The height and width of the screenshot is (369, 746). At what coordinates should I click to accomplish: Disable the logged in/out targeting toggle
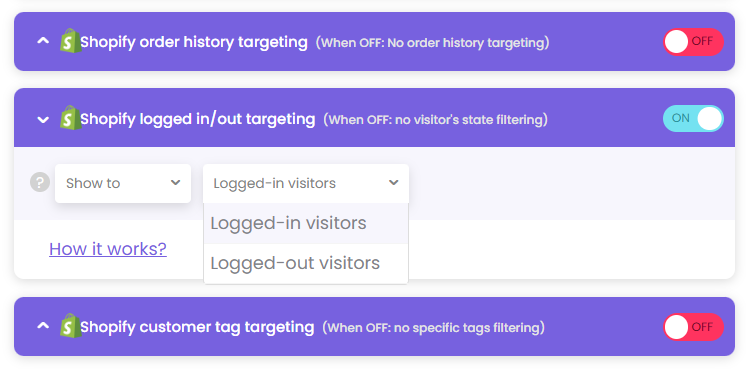point(693,118)
